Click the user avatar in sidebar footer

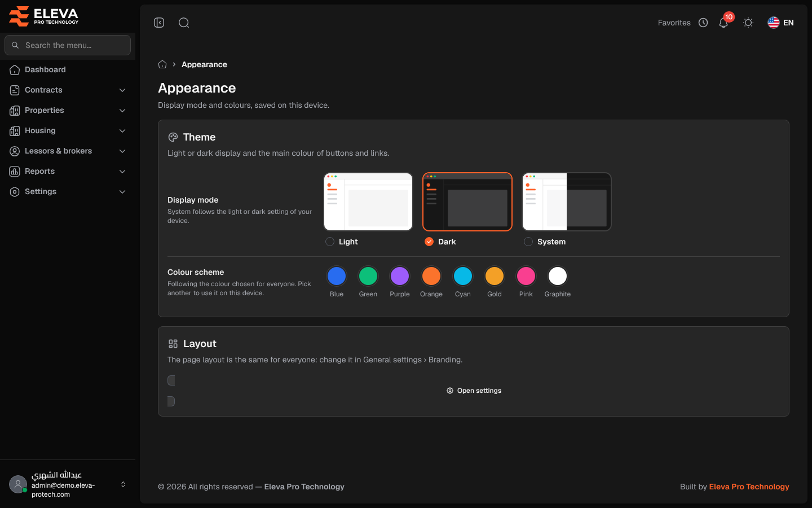tap(18, 484)
